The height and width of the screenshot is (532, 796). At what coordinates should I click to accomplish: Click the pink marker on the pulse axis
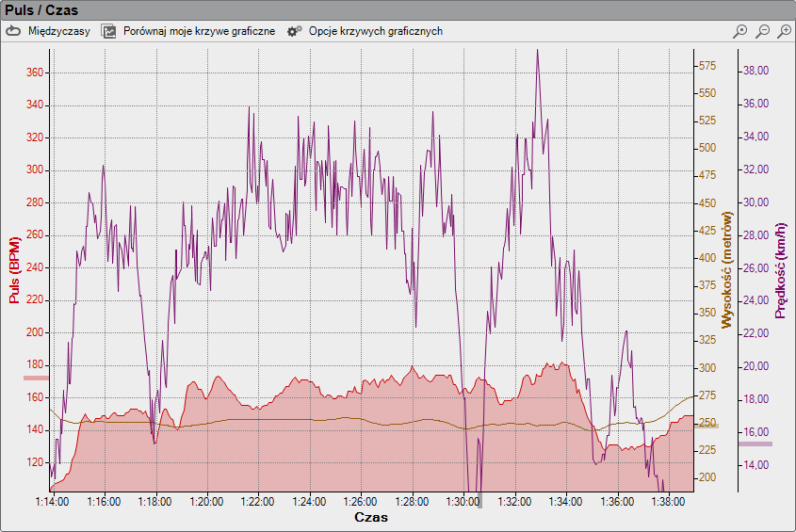point(36,378)
